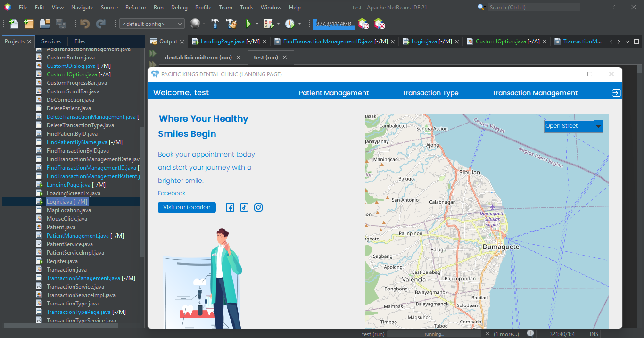Screen dimensions: 644x338
Task: Expand the Debug Project dropdown arrow
Action: (x=278, y=24)
